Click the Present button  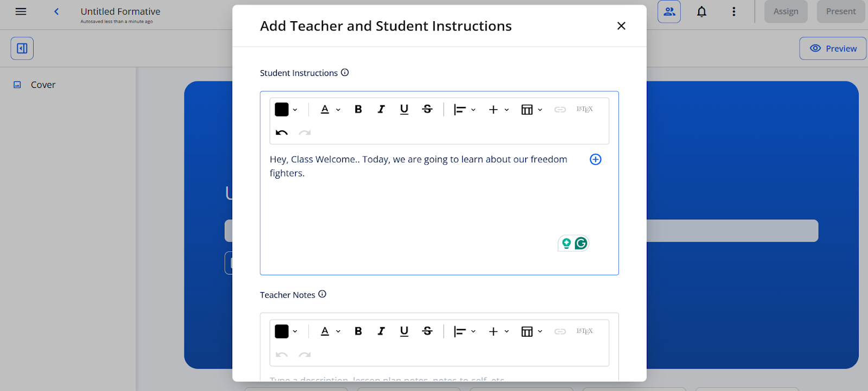[x=841, y=11]
